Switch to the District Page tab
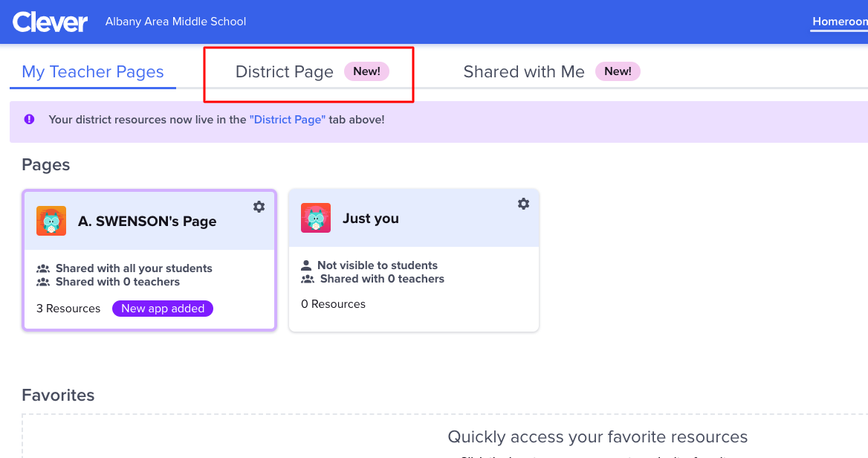The height and width of the screenshot is (458, 868). [285, 71]
